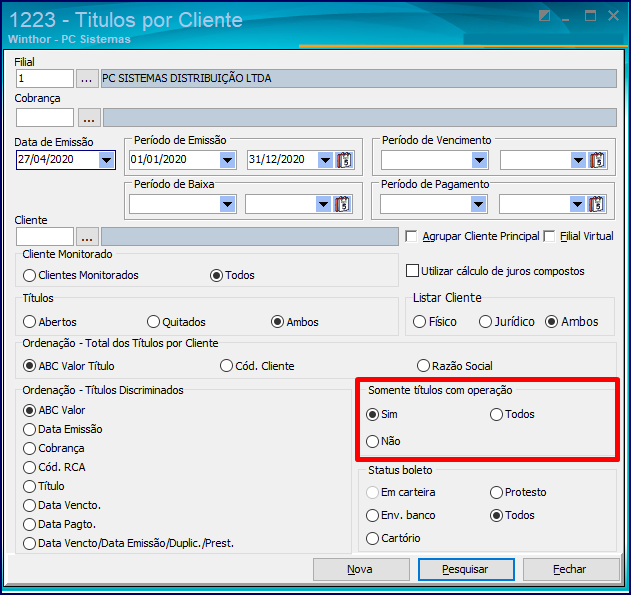This screenshot has width=631, height=595.
Task: Select Físico under Listar Cliente
Action: coord(419,322)
